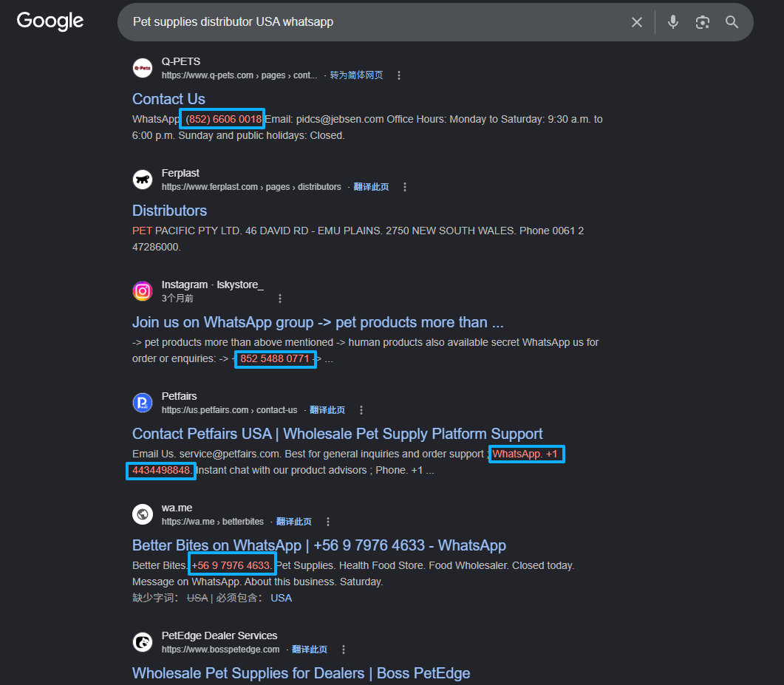Clear the search query with the X icon

coord(636,22)
